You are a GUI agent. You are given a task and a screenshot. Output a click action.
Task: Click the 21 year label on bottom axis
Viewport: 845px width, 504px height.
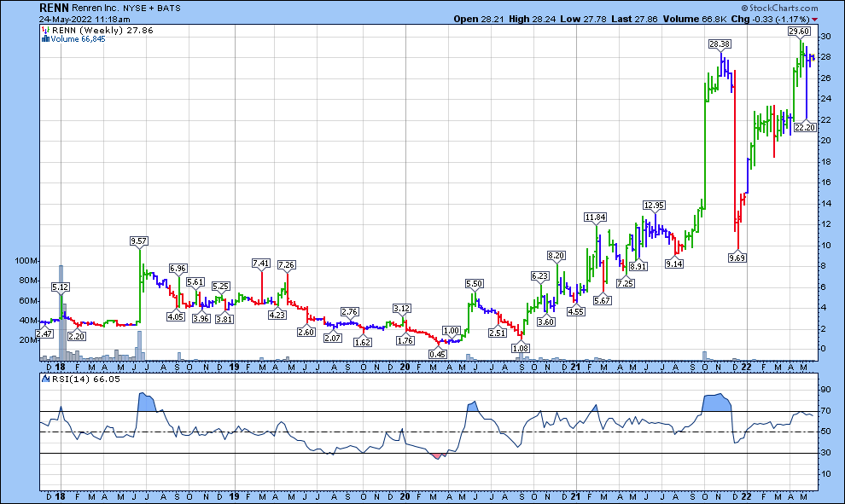(x=576, y=495)
